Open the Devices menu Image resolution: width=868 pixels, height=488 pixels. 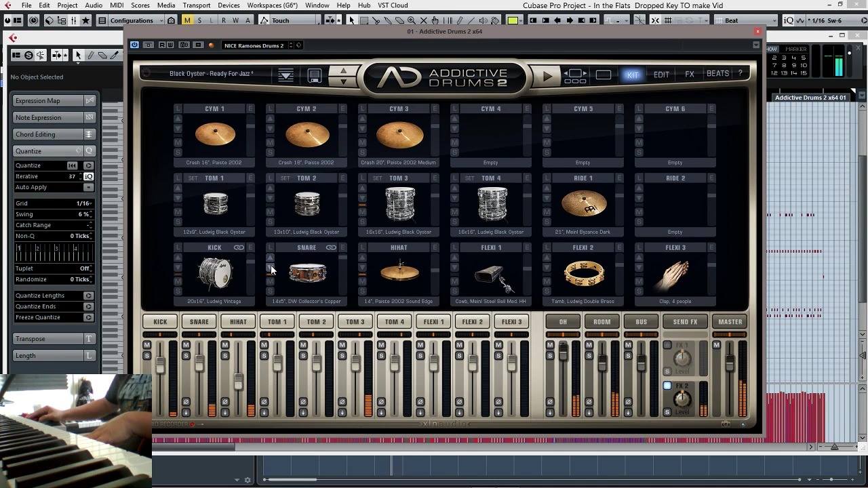point(229,5)
